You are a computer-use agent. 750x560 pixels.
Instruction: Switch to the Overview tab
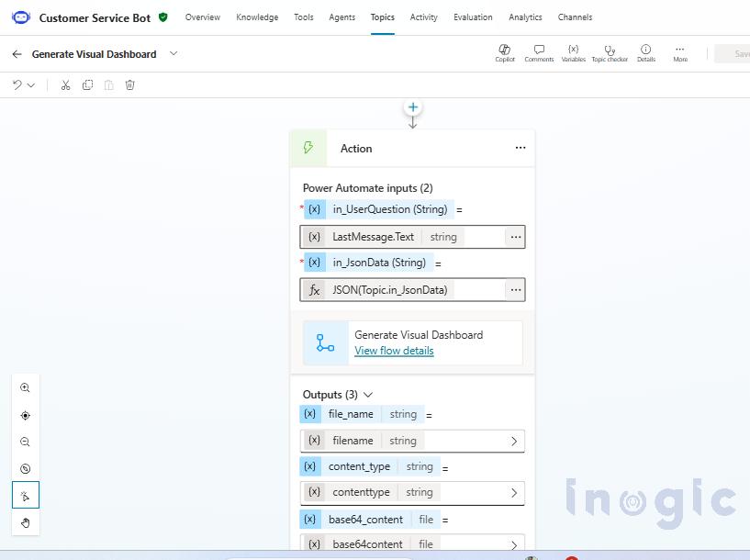(203, 17)
